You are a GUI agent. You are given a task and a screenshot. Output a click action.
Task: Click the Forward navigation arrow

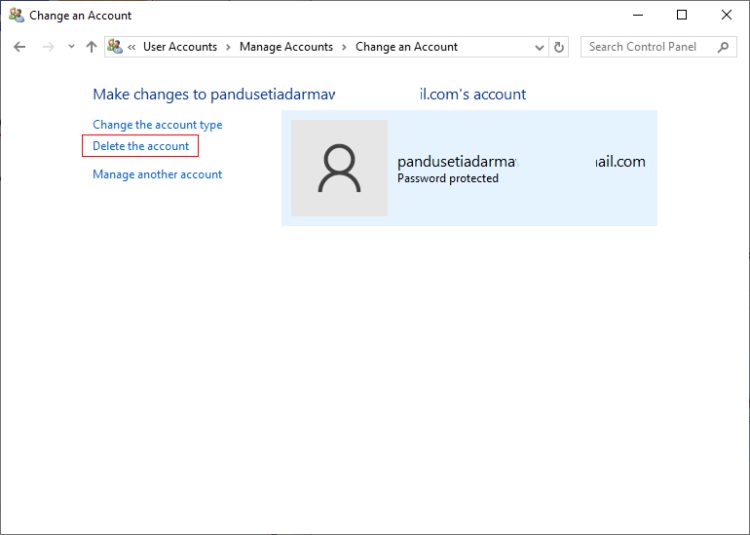pos(47,47)
